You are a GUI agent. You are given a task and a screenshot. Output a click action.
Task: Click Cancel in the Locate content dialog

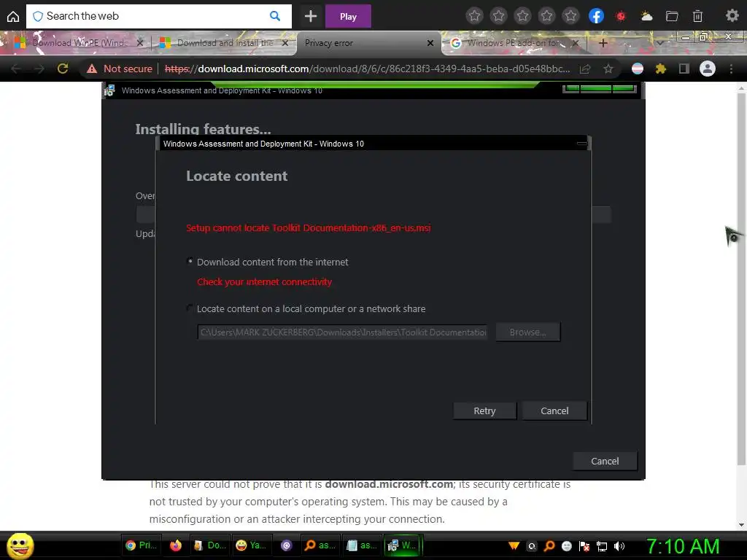554,411
